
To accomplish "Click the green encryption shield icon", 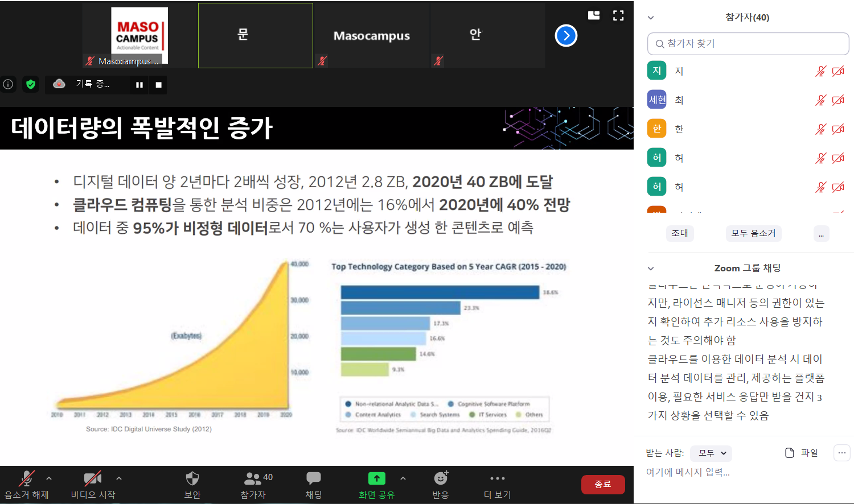I will point(31,84).
